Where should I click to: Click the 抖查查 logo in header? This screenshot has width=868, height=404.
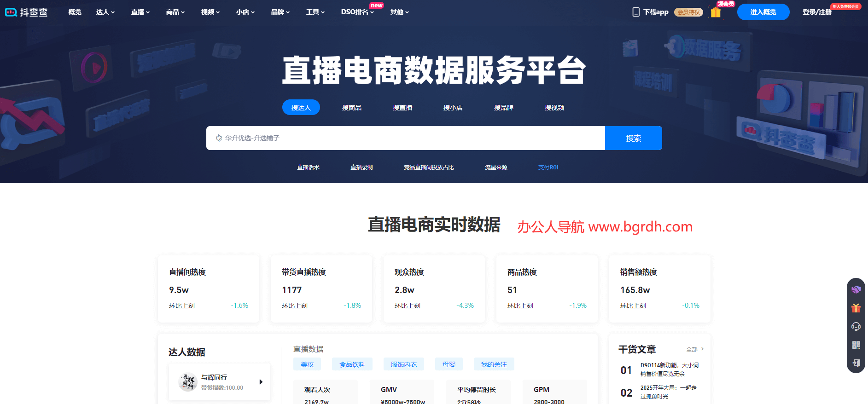pos(26,12)
